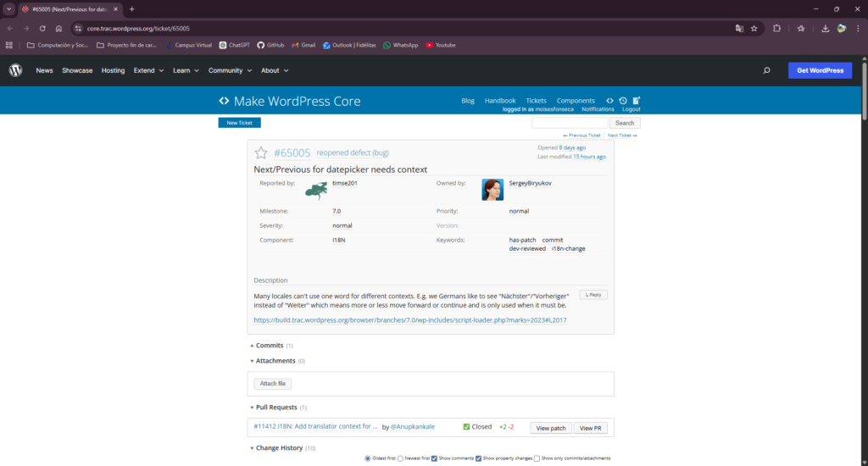868x466 pixels.
Task: Toggle Show property changes checkbox
Action: click(x=478, y=458)
